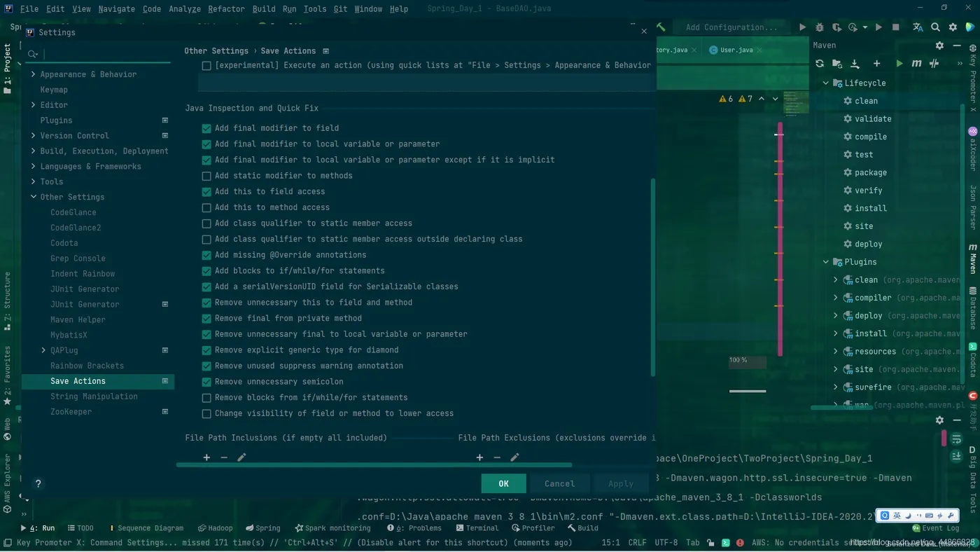Click Maven Download Sources icon

[x=855, y=63]
